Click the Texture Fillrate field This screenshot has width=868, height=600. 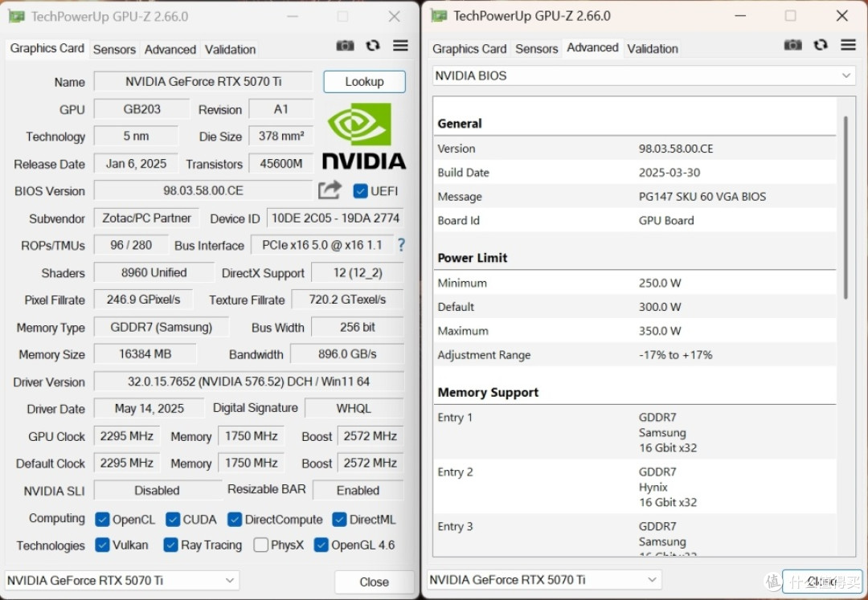(x=347, y=300)
